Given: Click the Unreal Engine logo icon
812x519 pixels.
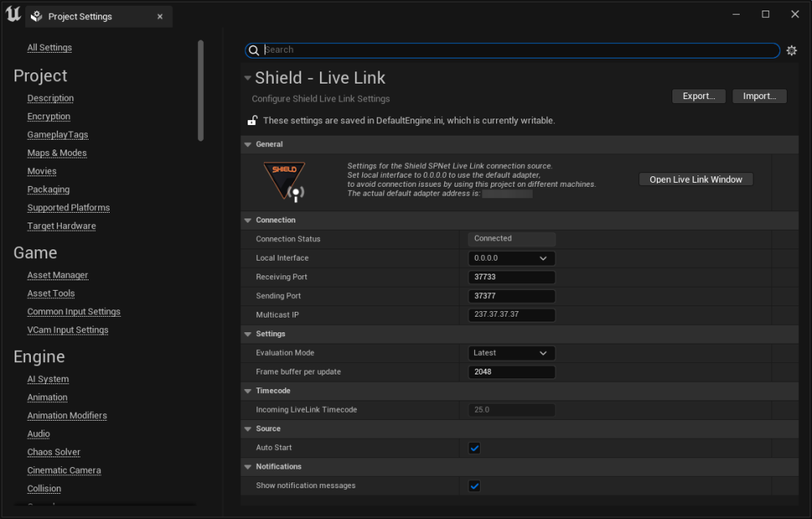Looking at the screenshot, I should click(x=13, y=15).
